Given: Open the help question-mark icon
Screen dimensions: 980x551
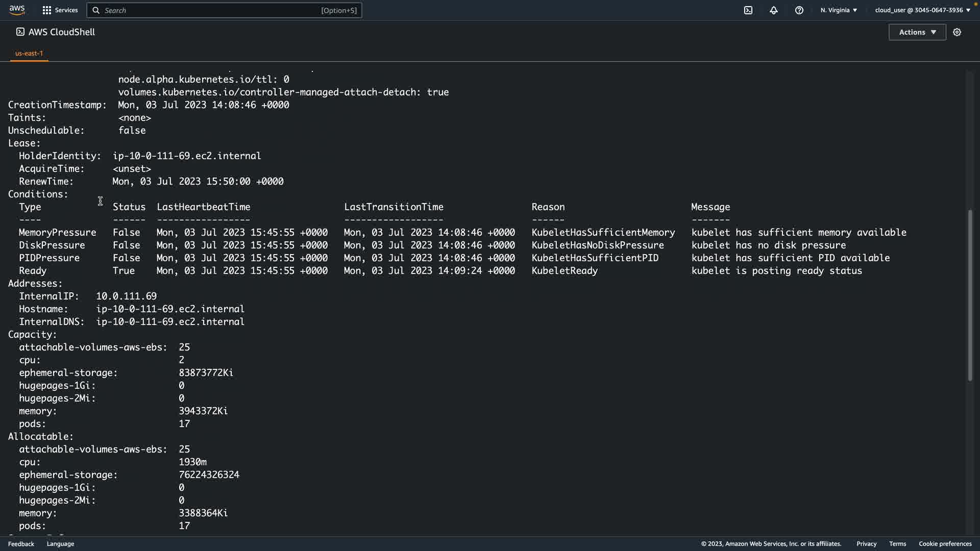Looking at the screenshot, I should pos(799,10).
